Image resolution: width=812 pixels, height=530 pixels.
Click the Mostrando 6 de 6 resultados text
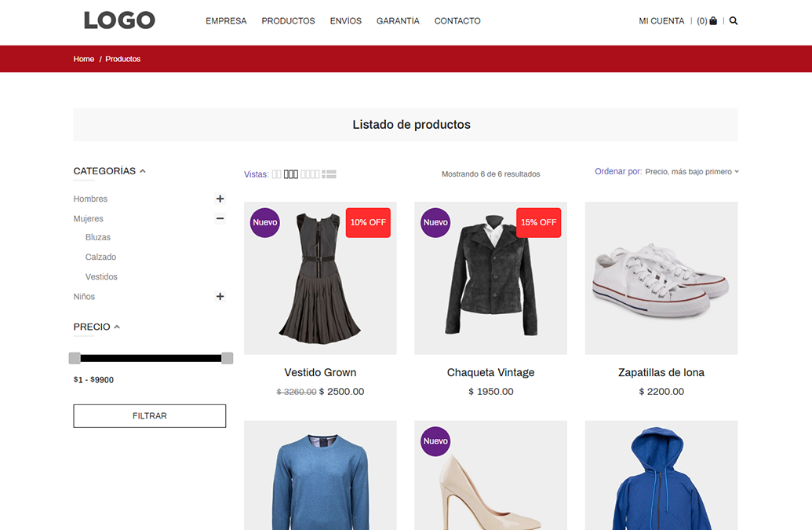[490, 174]
